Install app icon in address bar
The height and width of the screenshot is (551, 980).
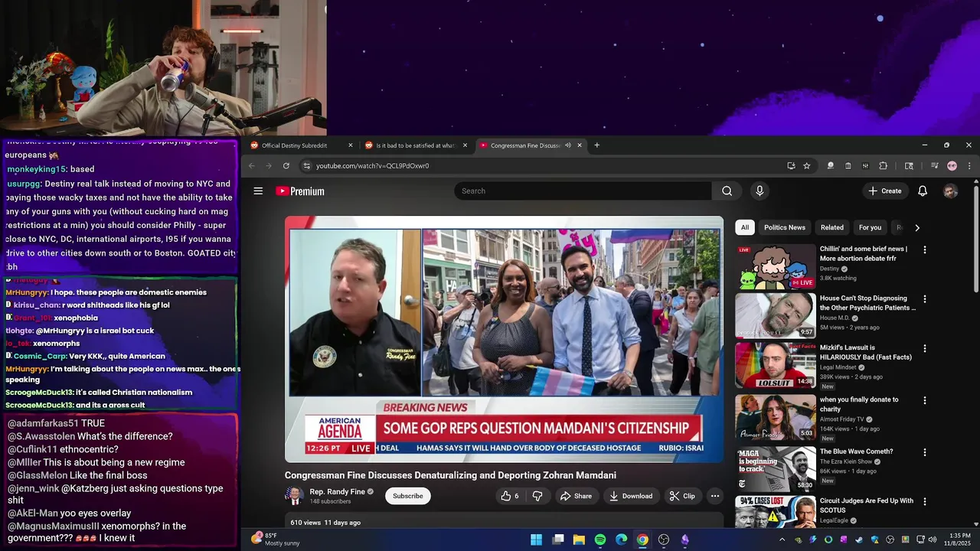coord(791,166)
